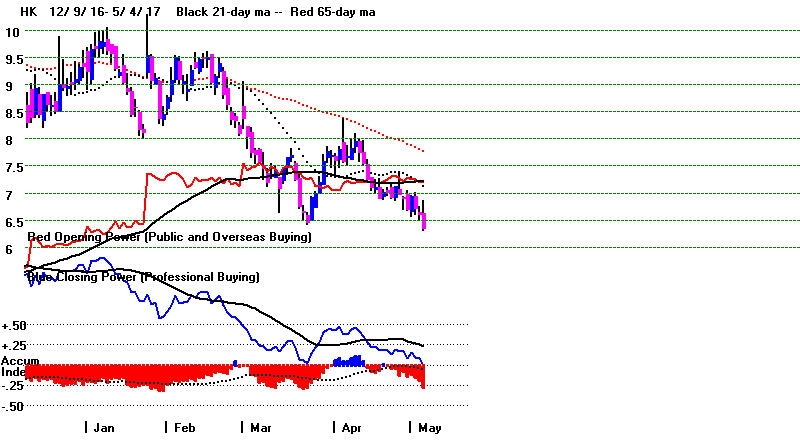Click the 7.5 price axis label
The height and width of the screenshot is (443, 800).
14,167
